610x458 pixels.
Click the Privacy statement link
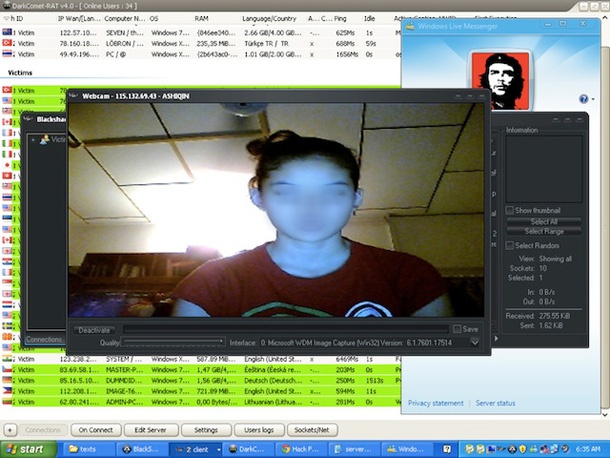435,403
